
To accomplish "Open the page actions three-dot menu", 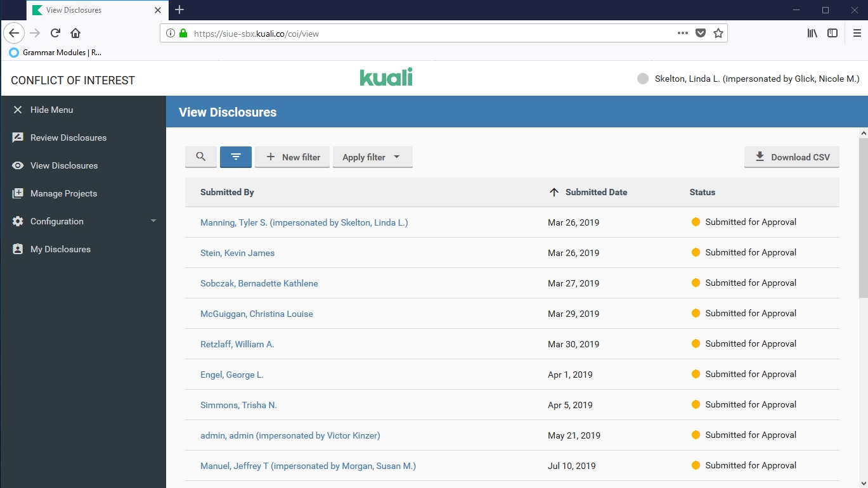I will tap(682, 33).
